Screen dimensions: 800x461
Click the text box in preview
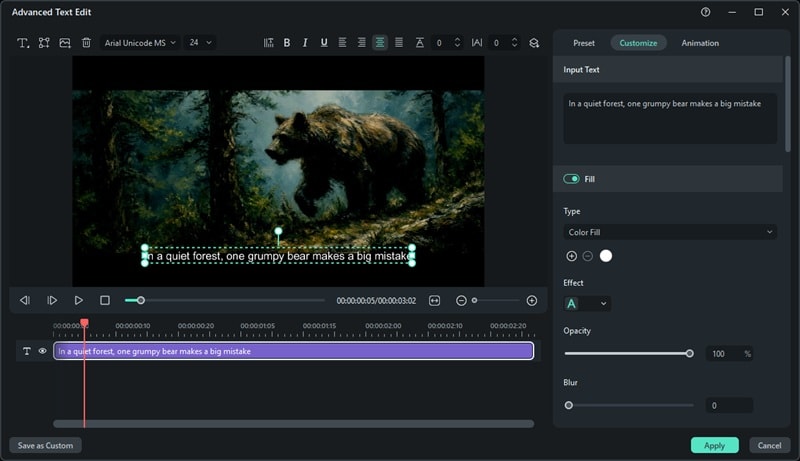tap(278, 255)
